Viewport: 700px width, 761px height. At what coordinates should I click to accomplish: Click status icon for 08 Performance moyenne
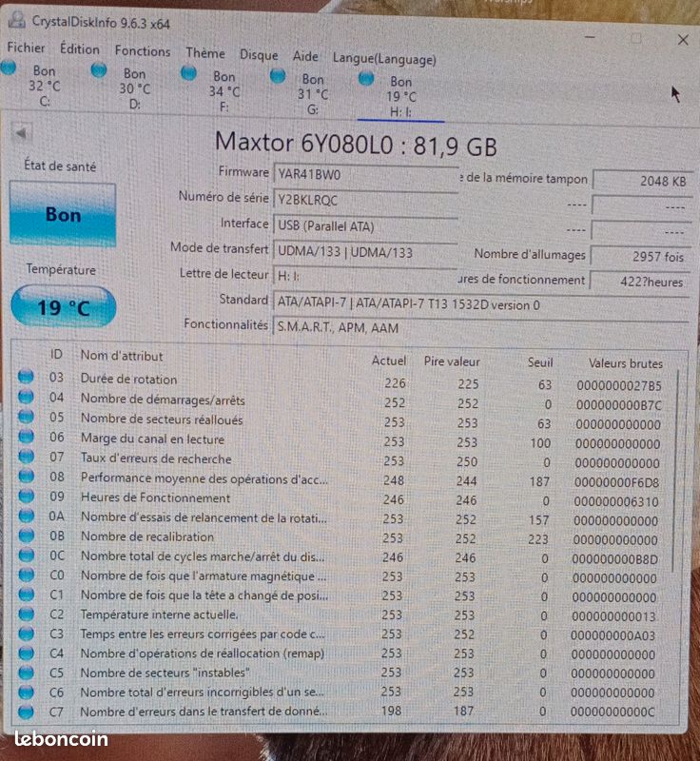[x=27, y=477]
